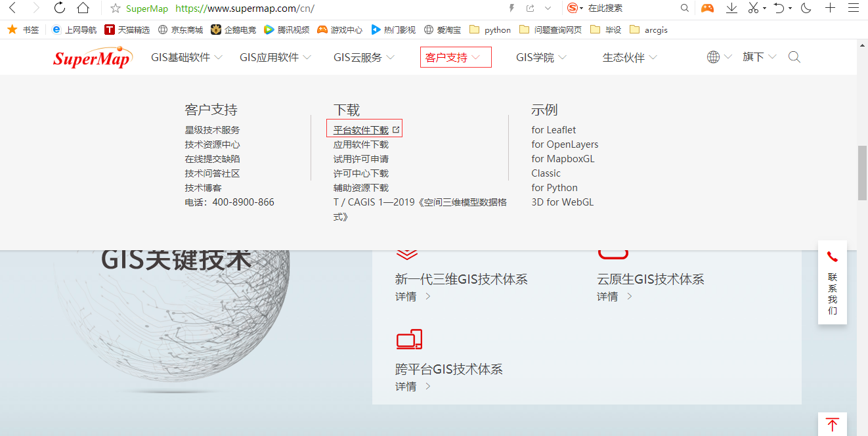Open the 平台软件下载 link

(359, 129)
